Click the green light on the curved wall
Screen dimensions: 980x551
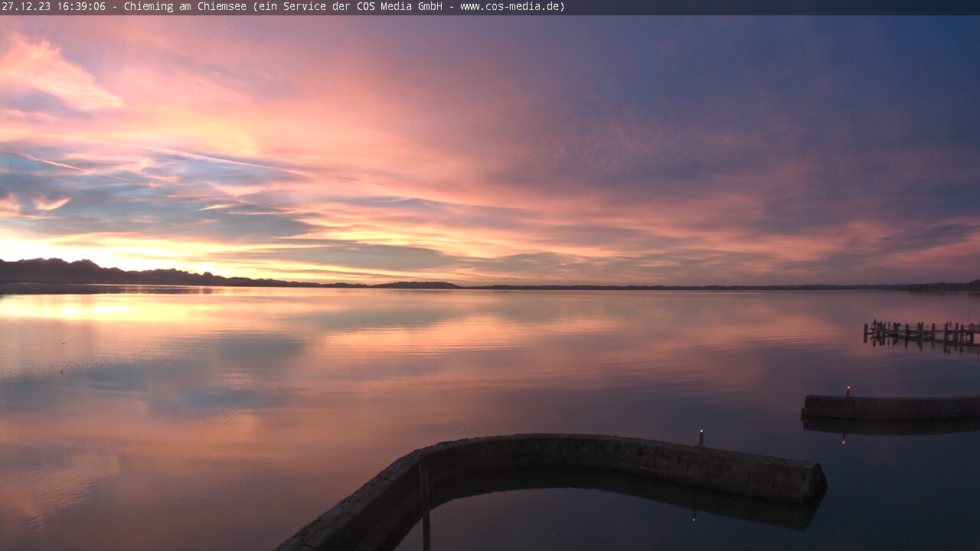point(701,433)
